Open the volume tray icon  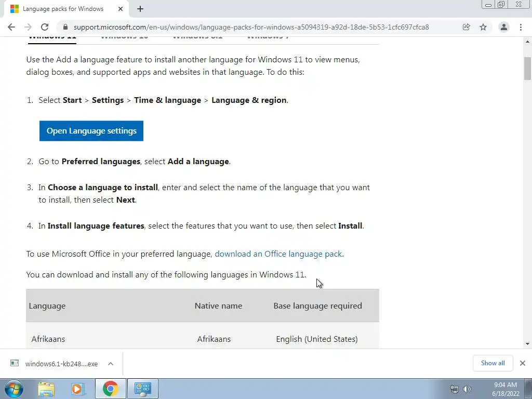click(x=467, y=389)
